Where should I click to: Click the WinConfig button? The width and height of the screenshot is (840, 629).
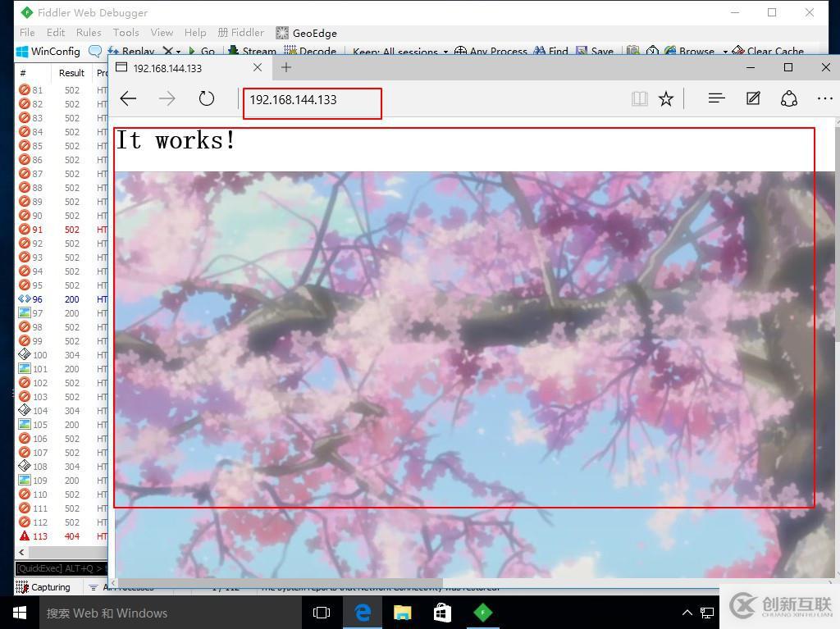(x=49, y=52)
